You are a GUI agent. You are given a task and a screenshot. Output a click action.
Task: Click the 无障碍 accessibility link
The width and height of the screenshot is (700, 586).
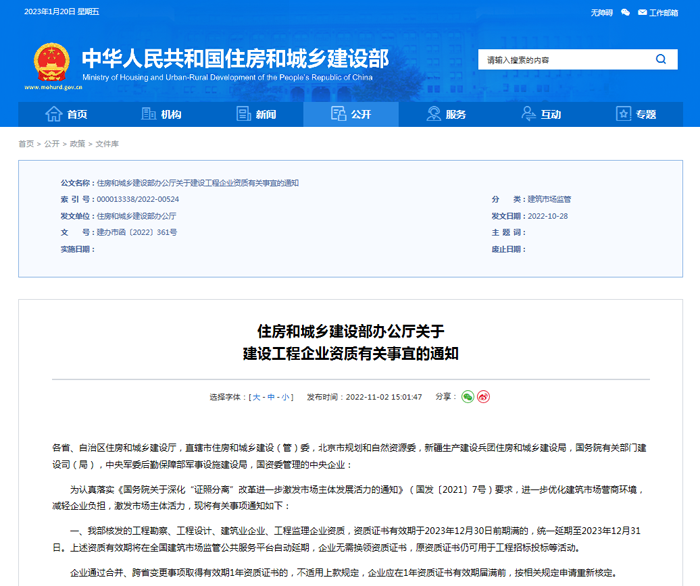(x=601, y=13)
